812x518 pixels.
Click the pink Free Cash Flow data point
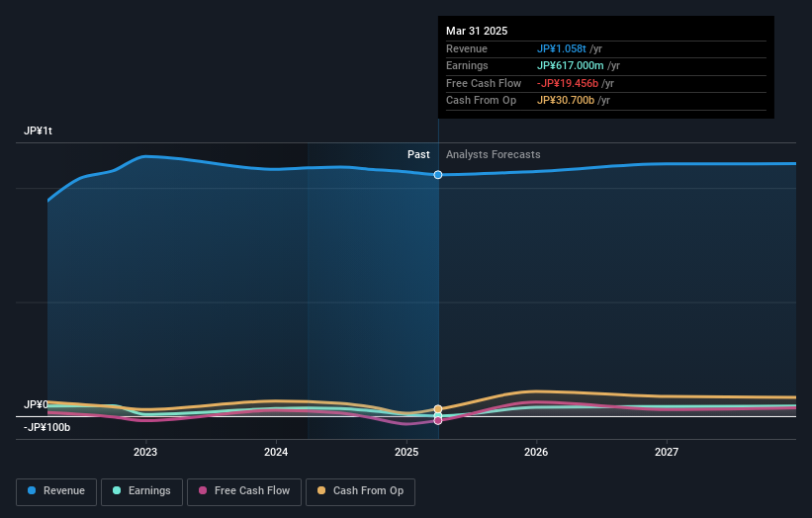(x=438, y=421)
